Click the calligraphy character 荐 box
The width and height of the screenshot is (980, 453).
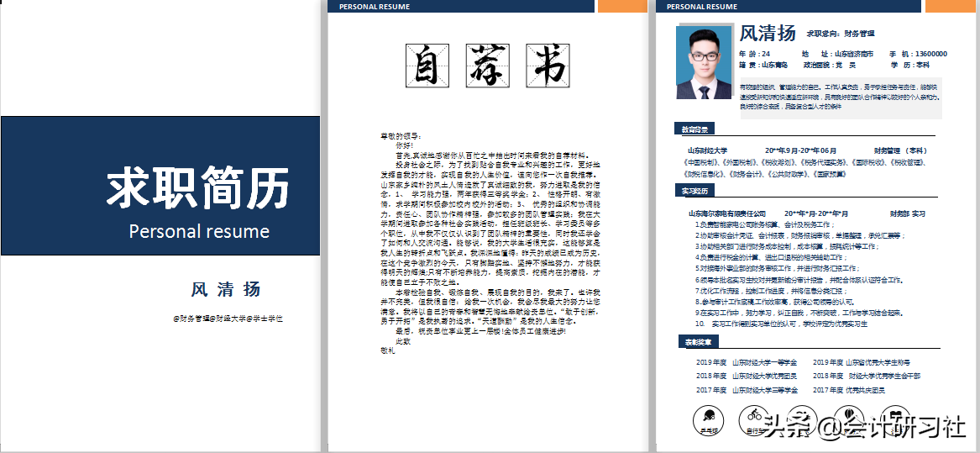point(488,65)
